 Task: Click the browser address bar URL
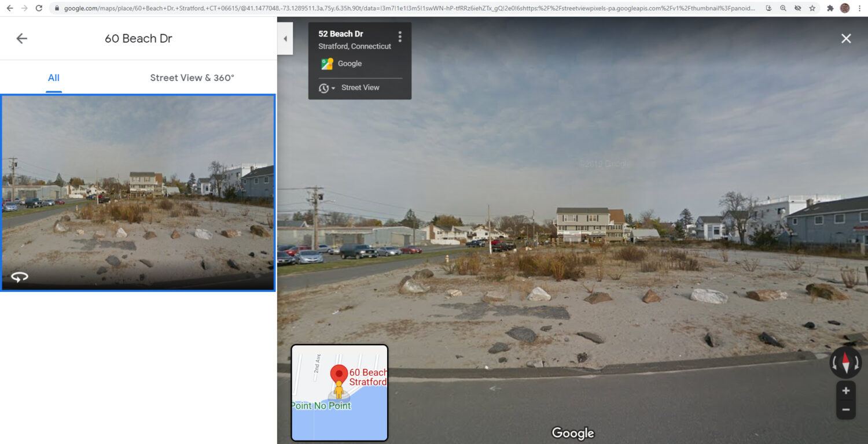click(x=409, y=8)
